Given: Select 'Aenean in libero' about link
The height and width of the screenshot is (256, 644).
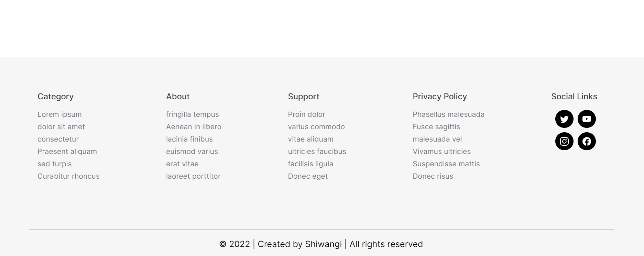Looking at the screenshot, I should coord(194,126).
